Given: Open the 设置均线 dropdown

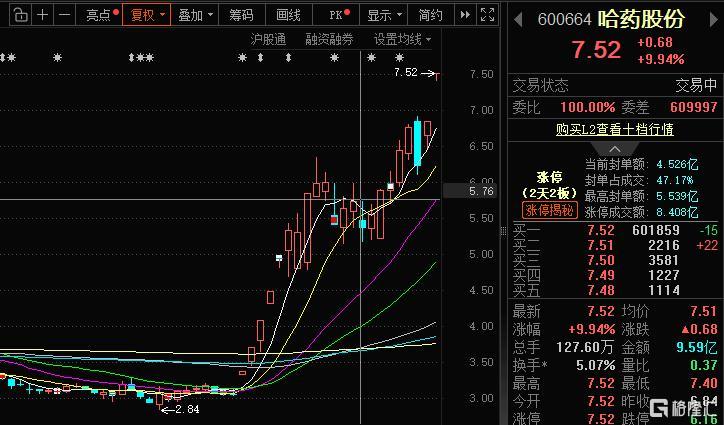Looking at the screenshot, I should click(x=403, y=40).
